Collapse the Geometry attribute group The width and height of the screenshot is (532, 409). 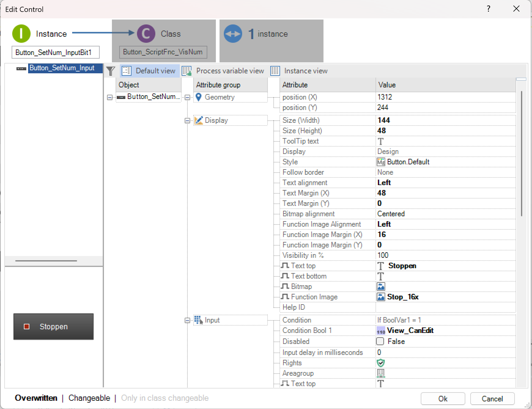pyautogui.click(x=187, y=97)
